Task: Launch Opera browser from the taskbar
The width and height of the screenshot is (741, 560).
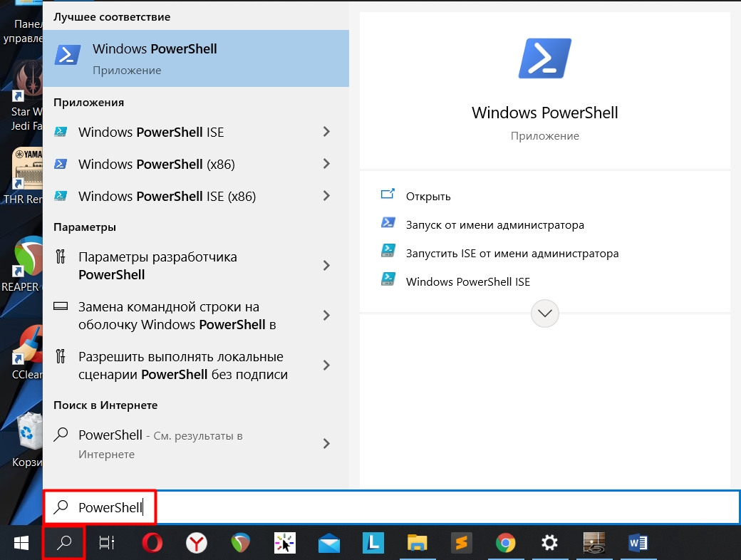Action: (152, 543)
